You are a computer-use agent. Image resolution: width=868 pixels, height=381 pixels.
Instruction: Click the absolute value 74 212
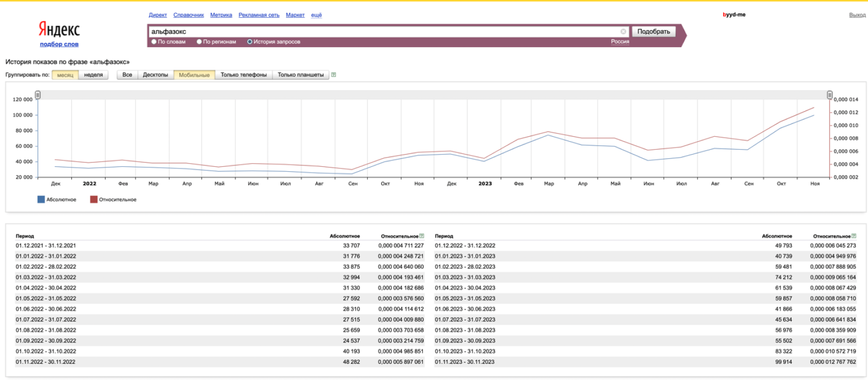point(784,277)
